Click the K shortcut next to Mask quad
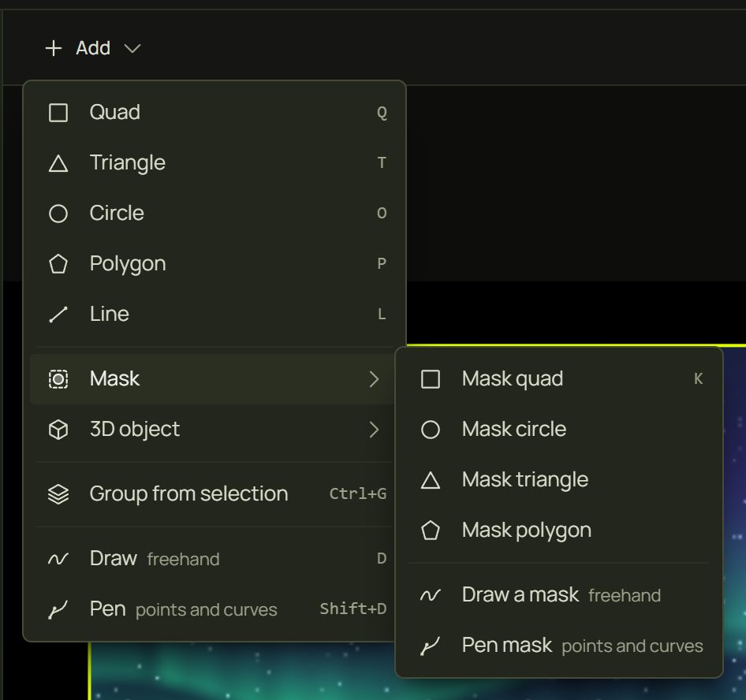The image size is (746, 700). [x=698, y=379]
